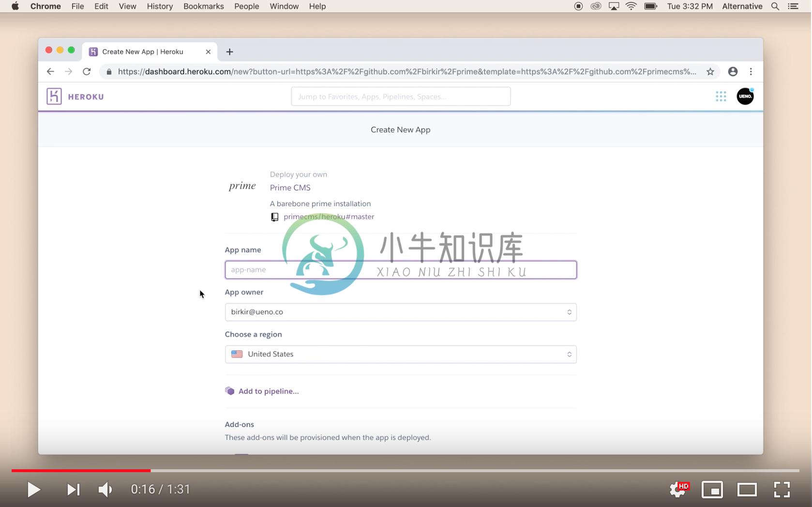Image resolution: width=812 pixels, height=507 pixels.
Task: Open the File menu
Action: coord(77,6)
